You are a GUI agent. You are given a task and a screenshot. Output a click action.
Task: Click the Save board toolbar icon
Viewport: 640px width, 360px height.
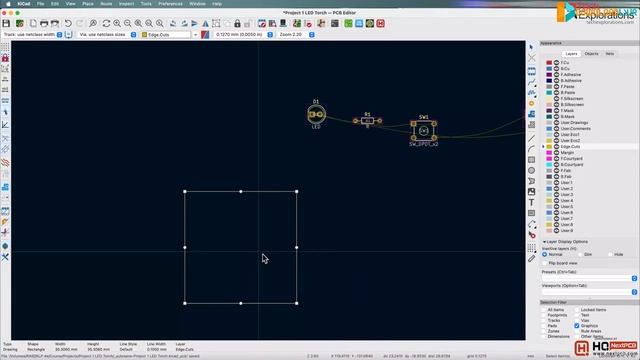pyautogui.click(x=6, y=24)
